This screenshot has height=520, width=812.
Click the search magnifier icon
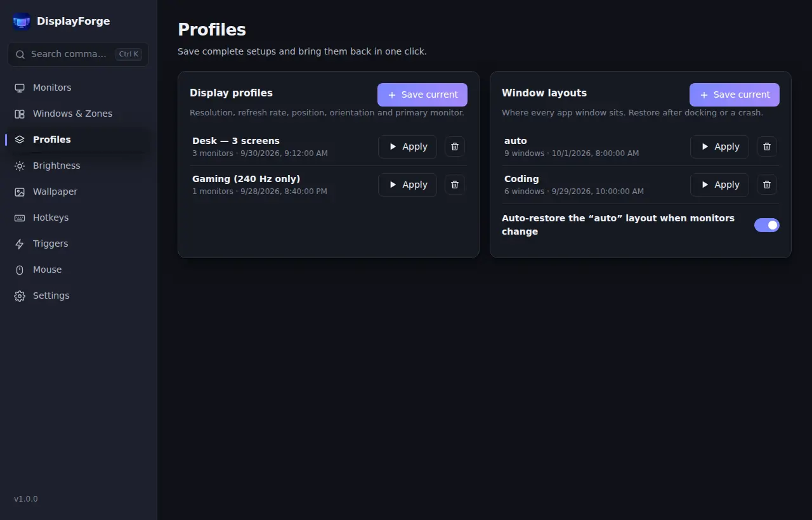[x=20, y=55]
